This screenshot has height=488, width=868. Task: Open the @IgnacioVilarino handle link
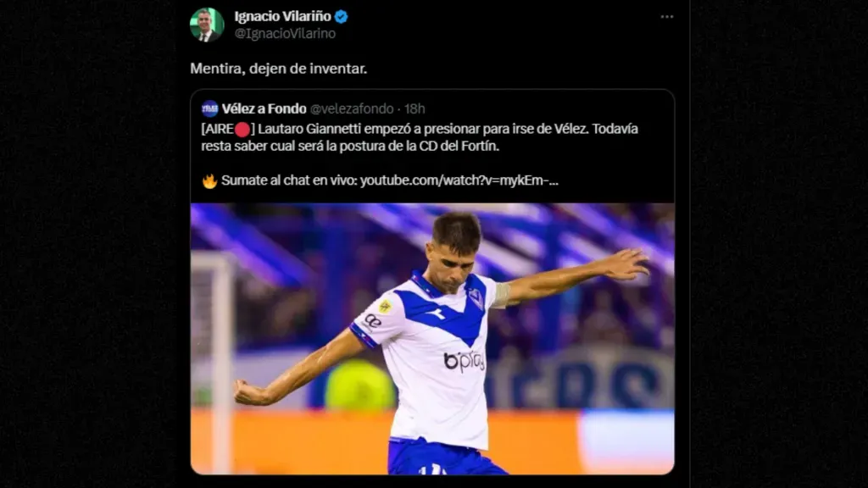pos(285,34)
